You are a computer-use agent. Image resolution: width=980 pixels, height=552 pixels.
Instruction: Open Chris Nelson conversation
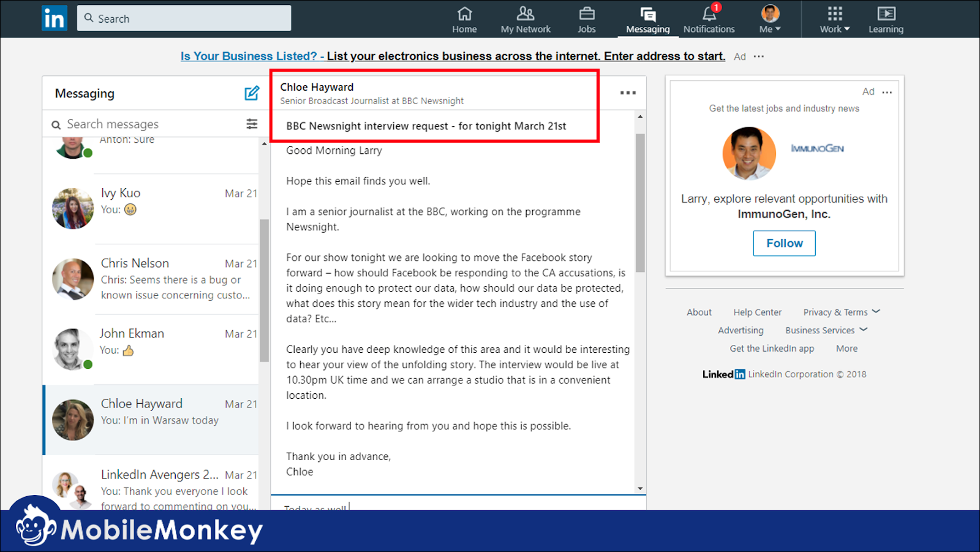(151, 279)
